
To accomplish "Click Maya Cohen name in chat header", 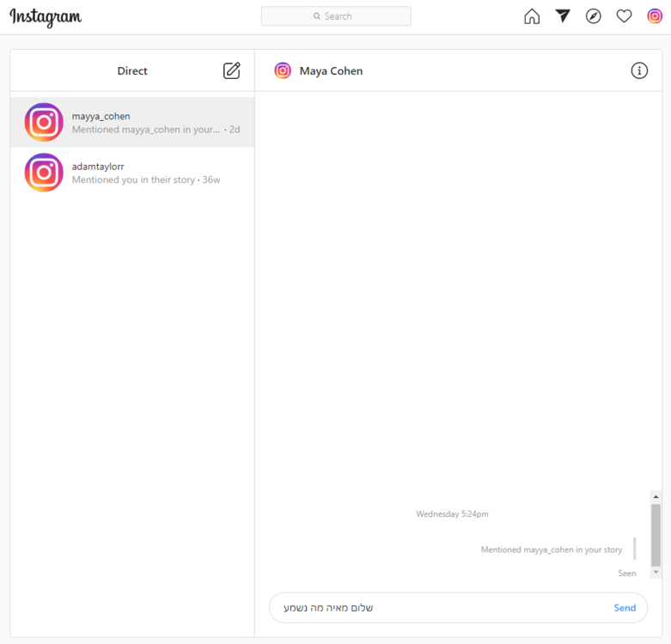I will [x=331, y=71].
